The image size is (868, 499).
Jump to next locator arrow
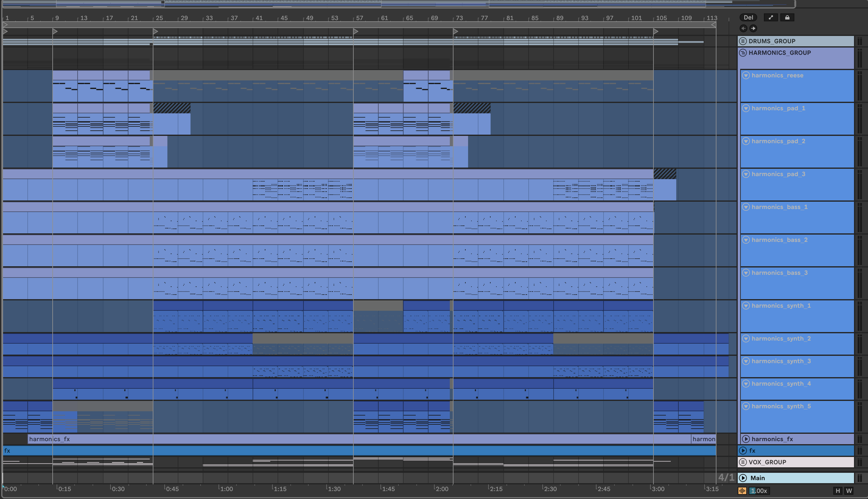pyautogui.click(x=753, y=28)
